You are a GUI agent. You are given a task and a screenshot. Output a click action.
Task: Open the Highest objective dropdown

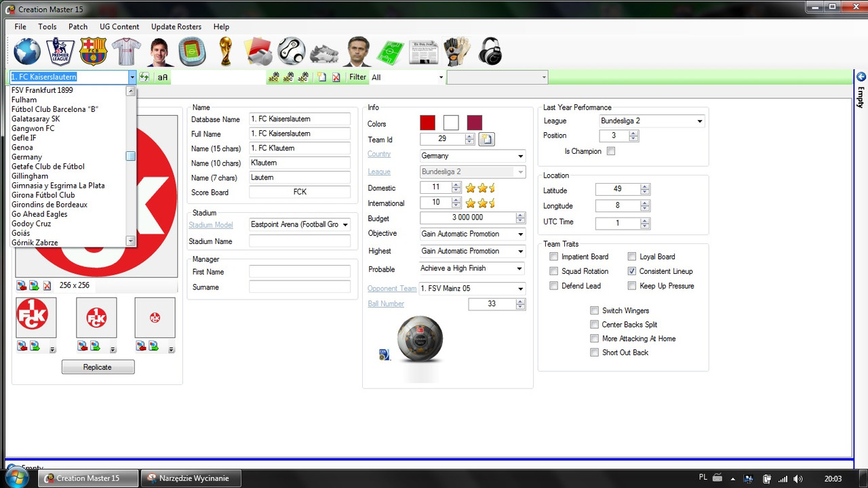(520, 251)
